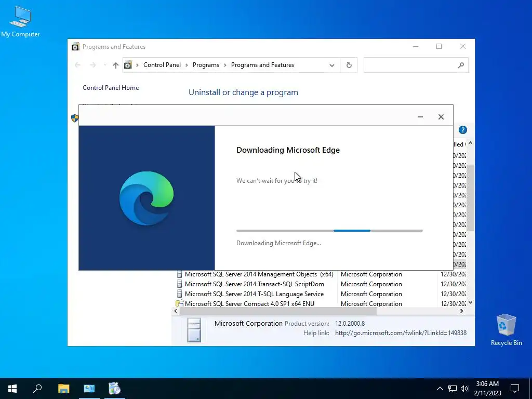Select Programs and Features breadcrumb
Screen dimensions: 532x399
[x=262, y=65]
